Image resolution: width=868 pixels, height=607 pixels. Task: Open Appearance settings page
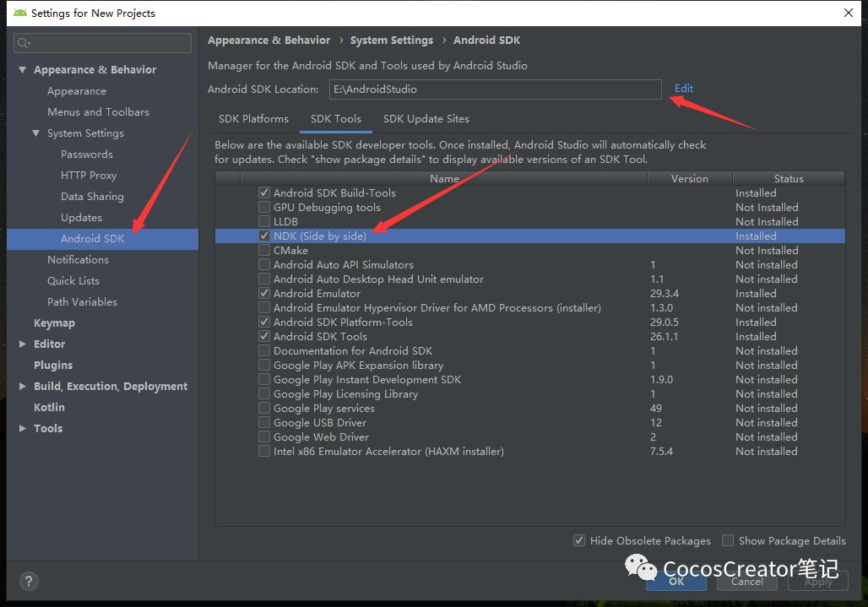pos(76,91)
